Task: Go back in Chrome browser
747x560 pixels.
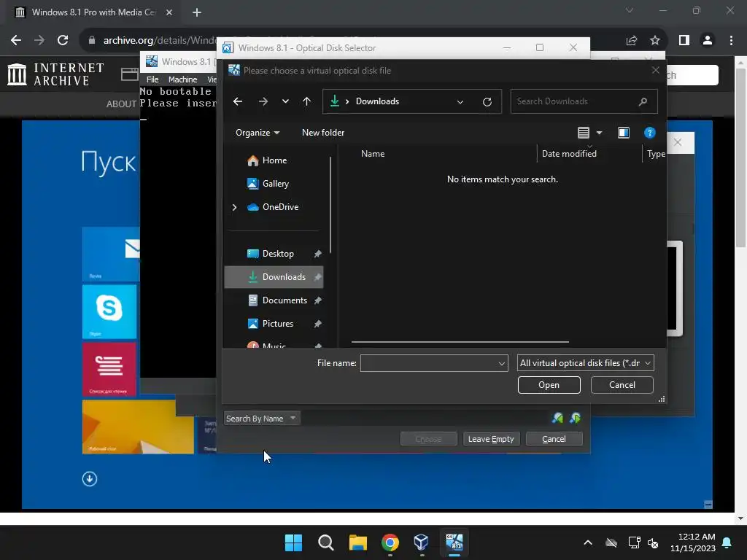Action: tap(16, 41)
